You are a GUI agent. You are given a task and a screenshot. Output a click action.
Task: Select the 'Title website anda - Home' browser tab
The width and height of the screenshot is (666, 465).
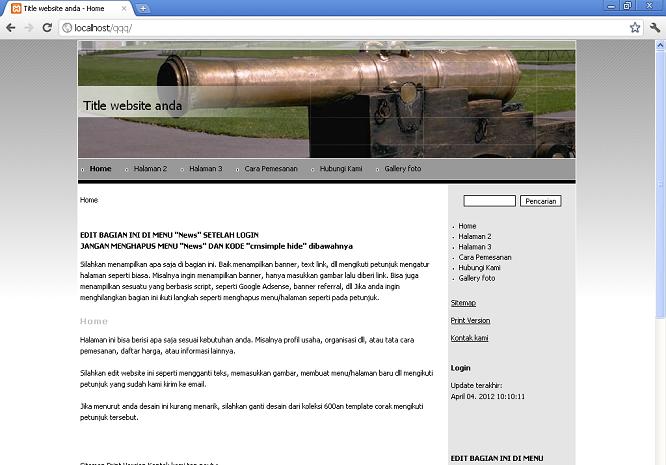click(x=68, y=8)
